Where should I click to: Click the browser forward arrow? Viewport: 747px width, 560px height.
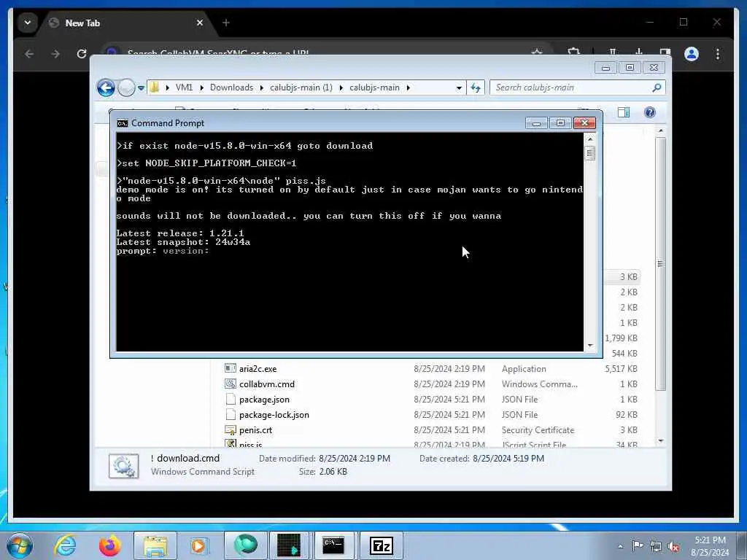tap(55, 54)
